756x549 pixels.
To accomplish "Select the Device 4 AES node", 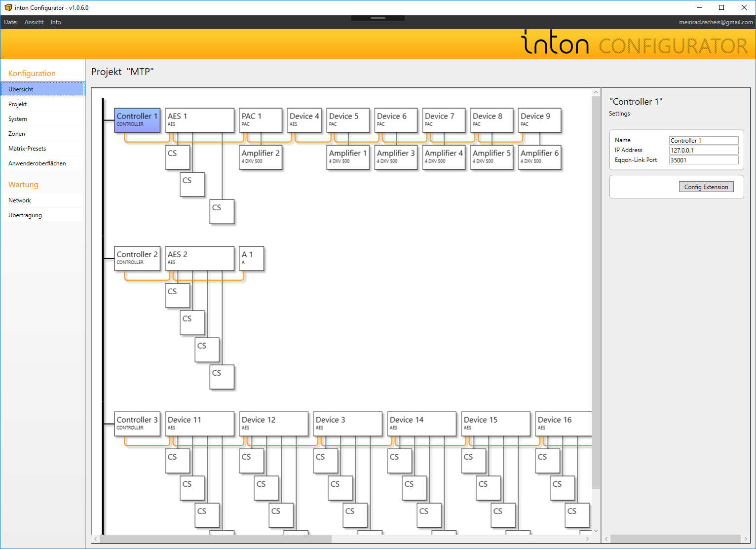I will pos(304,120).
